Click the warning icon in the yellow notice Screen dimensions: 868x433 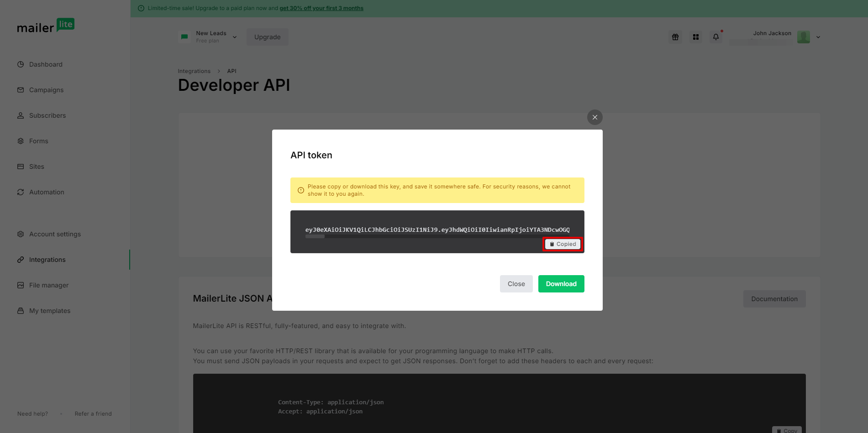tap(301, 190)
